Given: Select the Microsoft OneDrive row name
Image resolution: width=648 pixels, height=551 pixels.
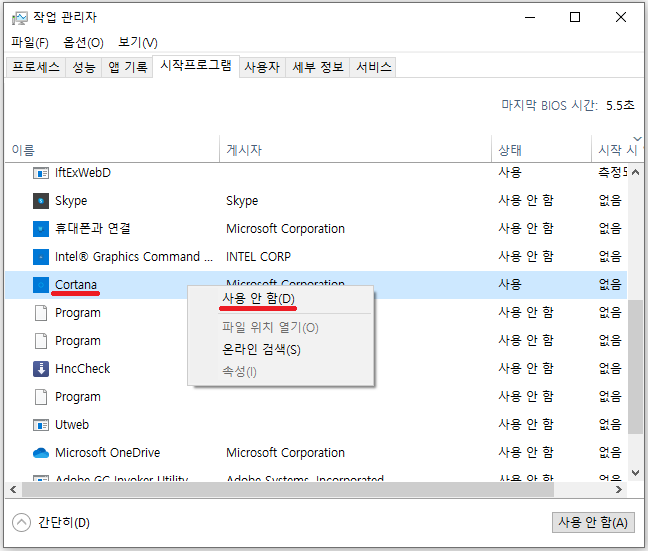Looking at the screenshot, I should tap(107, 453).
